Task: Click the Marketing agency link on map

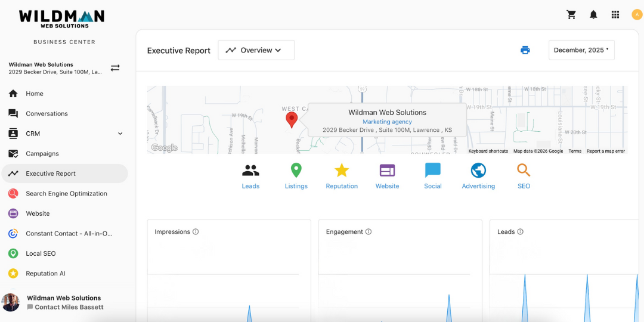Action: 387,122
